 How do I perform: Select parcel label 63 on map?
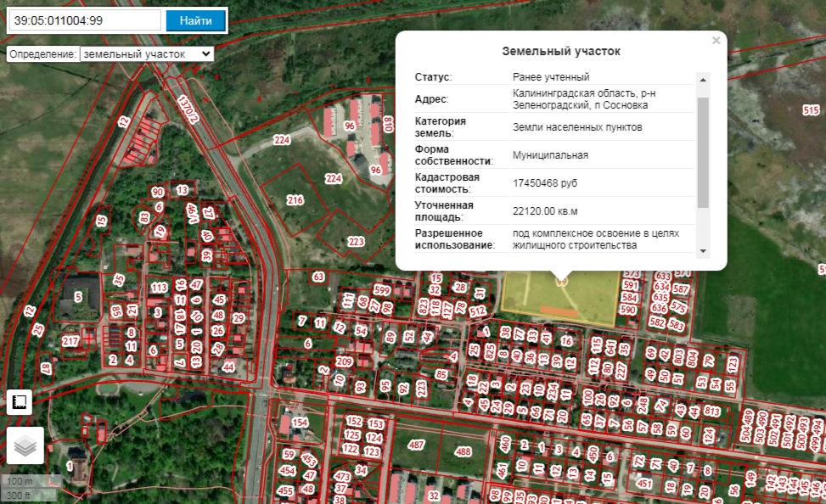tap(318, 277)
